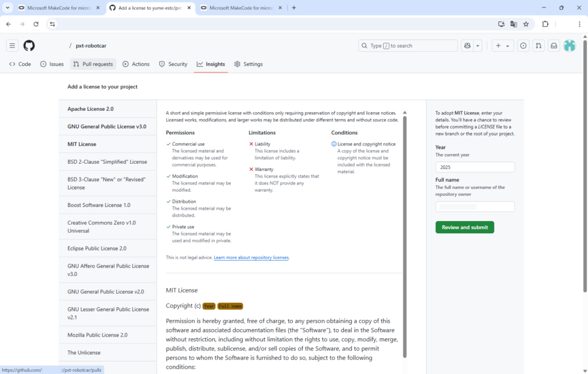Click the Commercial use permission text
Image resolution: width=588 pixels, height=374 pixels.
(188, 144)
